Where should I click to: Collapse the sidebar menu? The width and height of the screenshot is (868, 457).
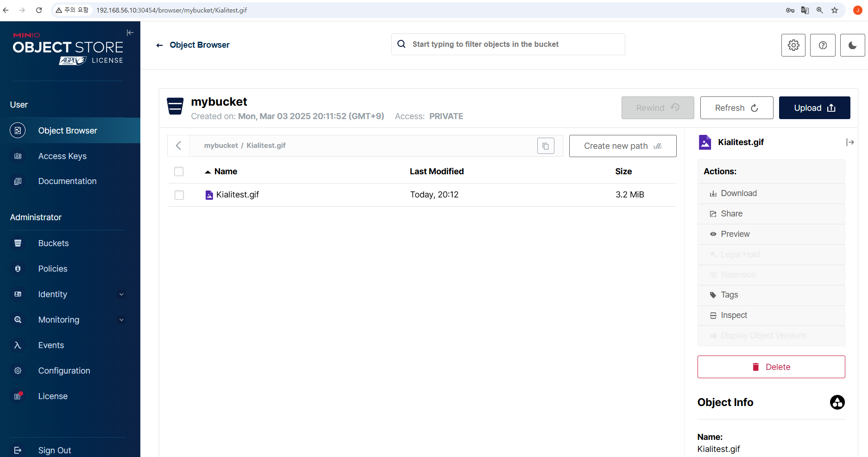point(130,32)
